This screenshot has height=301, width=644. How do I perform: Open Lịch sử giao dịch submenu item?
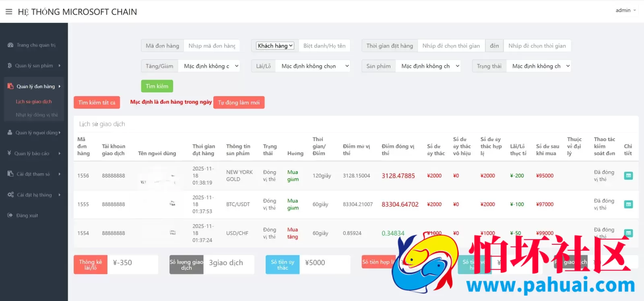[34, 102]
